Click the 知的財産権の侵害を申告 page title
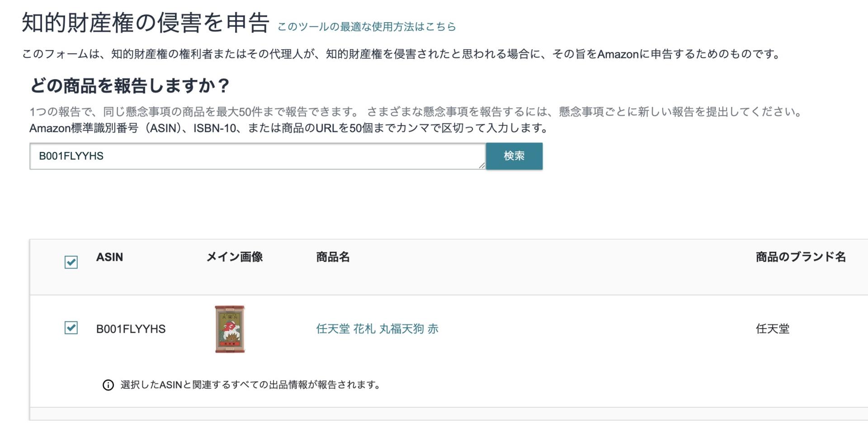Screen dimensions: 868x438 pos(146,23)
